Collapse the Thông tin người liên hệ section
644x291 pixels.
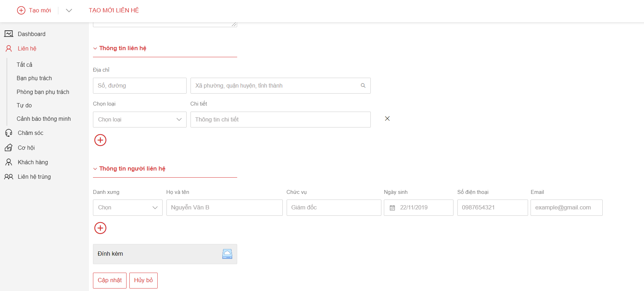coord(95,169)
